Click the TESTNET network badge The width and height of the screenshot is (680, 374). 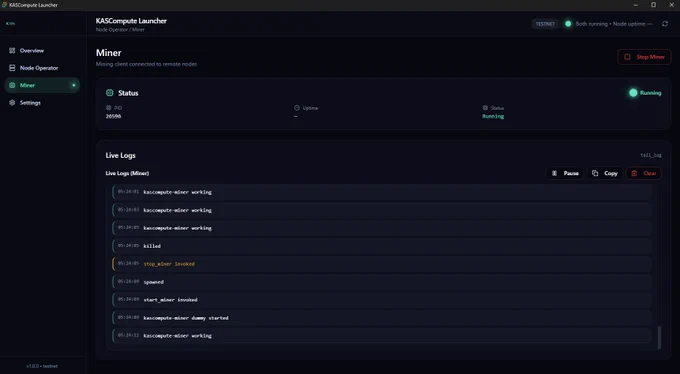tap(545, 24)
